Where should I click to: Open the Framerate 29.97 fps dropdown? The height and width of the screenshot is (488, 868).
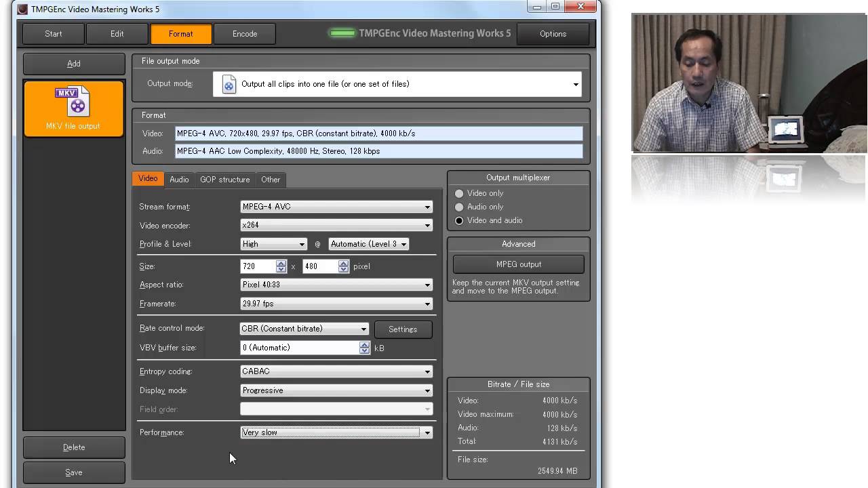(336, 304)
